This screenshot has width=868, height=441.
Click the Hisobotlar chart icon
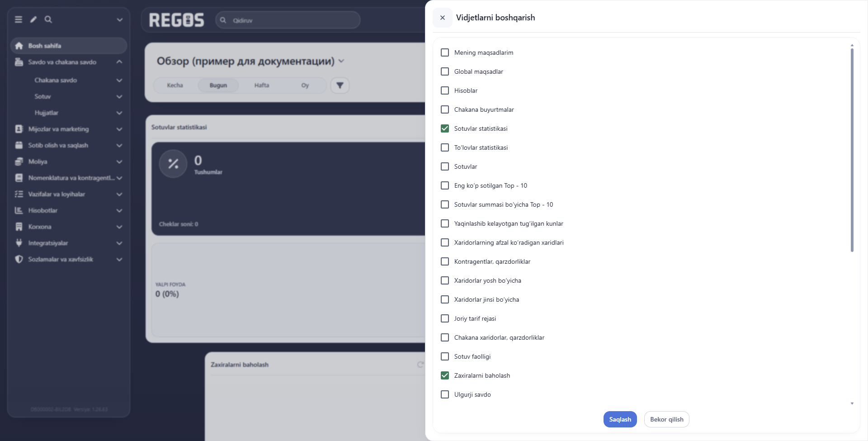pos(19,210)
